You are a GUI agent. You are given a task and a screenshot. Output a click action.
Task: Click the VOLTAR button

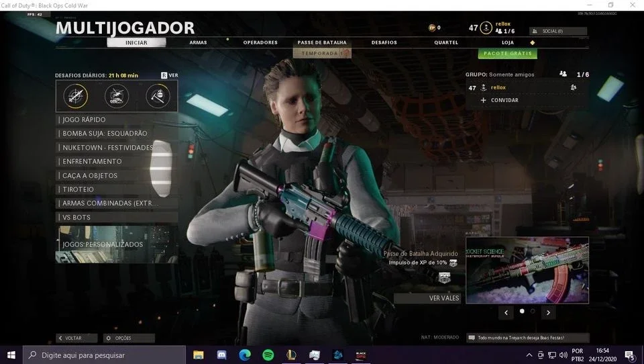(76, 338)
